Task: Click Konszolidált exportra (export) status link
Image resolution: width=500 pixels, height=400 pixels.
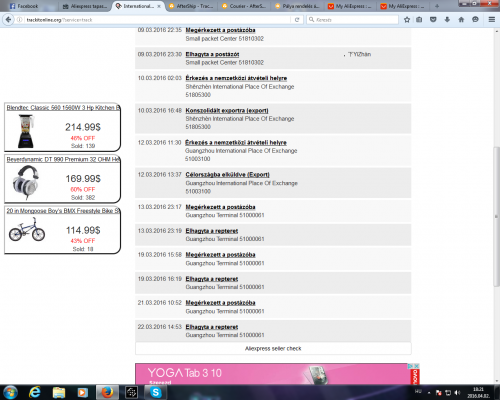Action: tap(227, 110)
